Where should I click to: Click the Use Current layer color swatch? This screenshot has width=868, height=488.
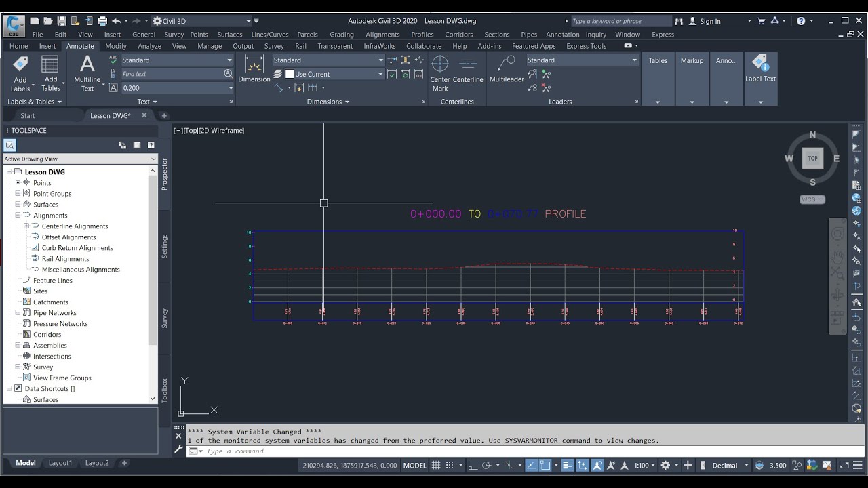tap(290, 74)
